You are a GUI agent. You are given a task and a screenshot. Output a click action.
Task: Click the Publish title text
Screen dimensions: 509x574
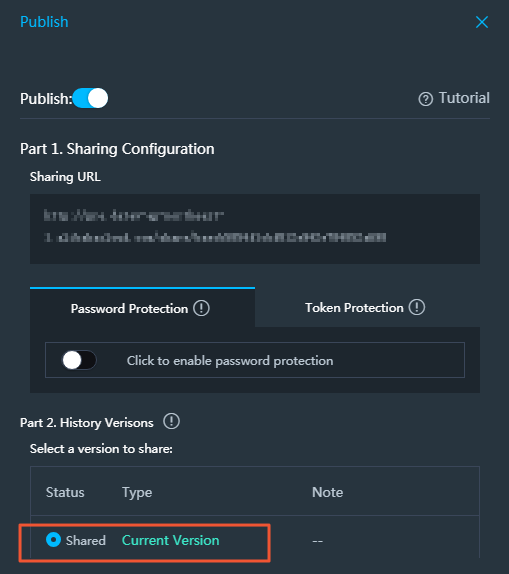(44, 22)
